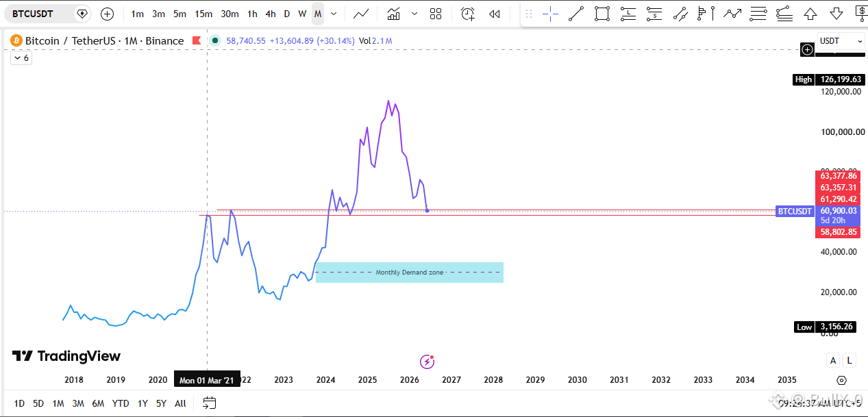Screen dimensions: 868x417
Task: Open the line chart style selector
Action: pos(360,14)
